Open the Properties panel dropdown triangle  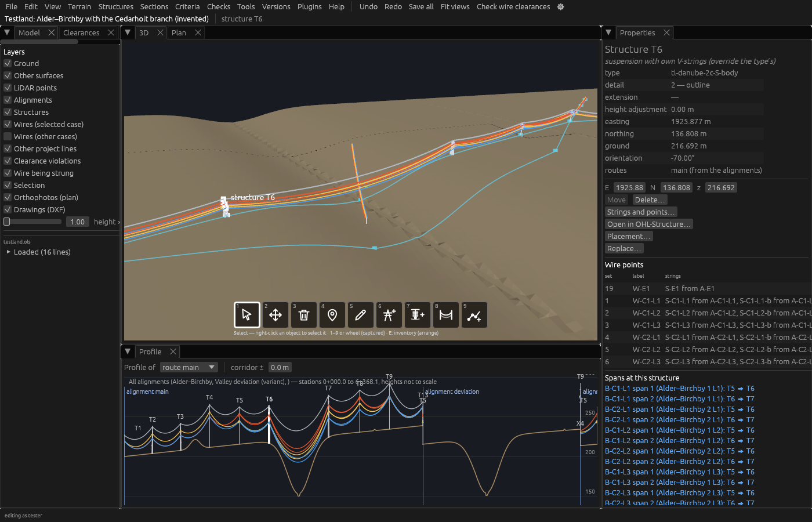(x=608, y=32)
